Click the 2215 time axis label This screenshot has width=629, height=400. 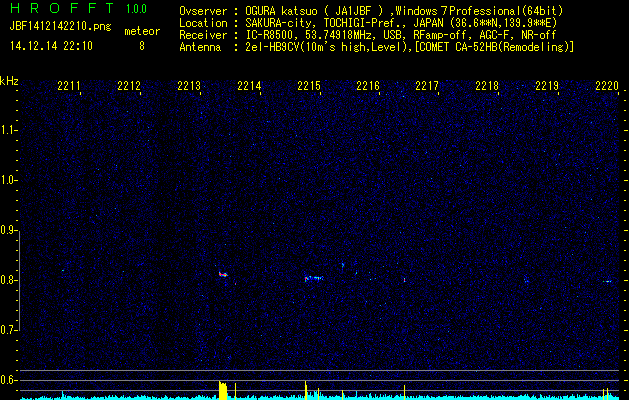pos(309,86)
